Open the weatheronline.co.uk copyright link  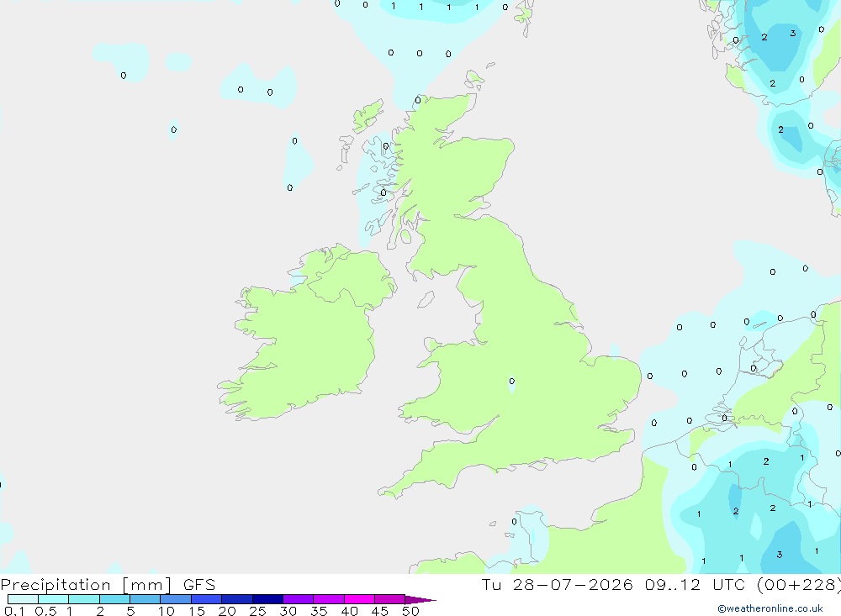[x=770, y=608]
